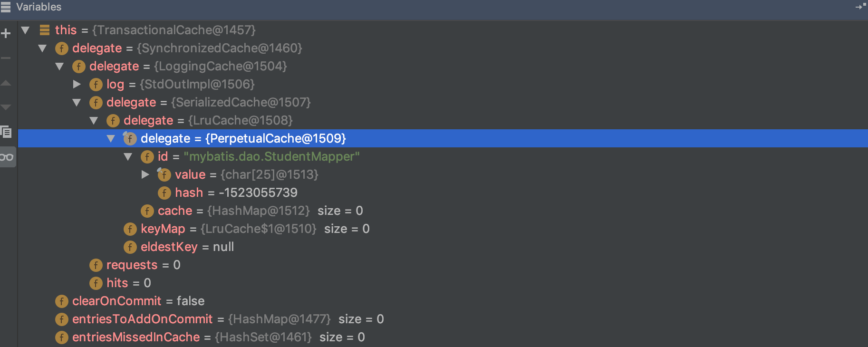The image size is (868, 347).
Task: Expand the value char[25] node
Action: [145, 175]
